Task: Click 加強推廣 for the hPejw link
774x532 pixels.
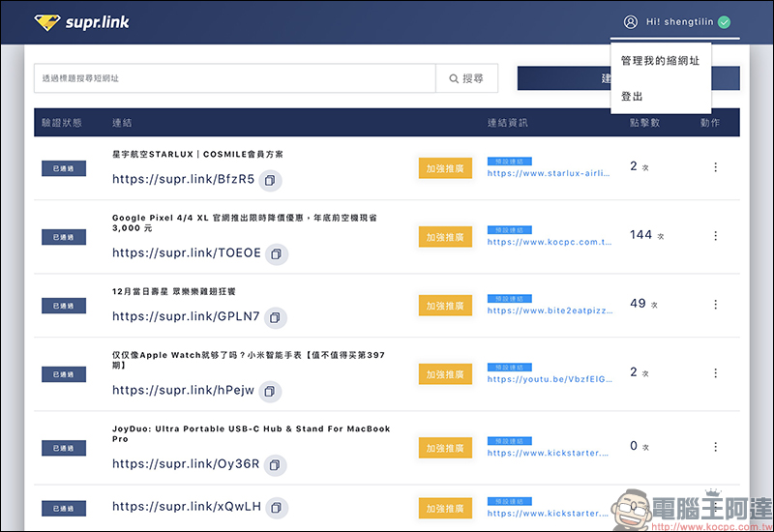Action: coord(445,374)
